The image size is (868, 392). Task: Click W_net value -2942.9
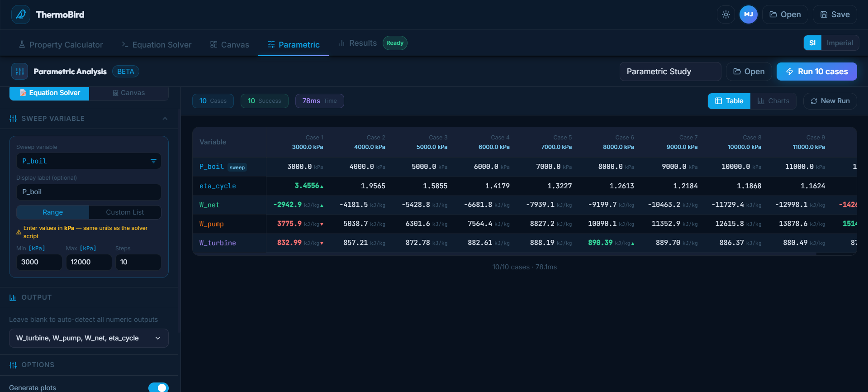[x=288, y=205]
